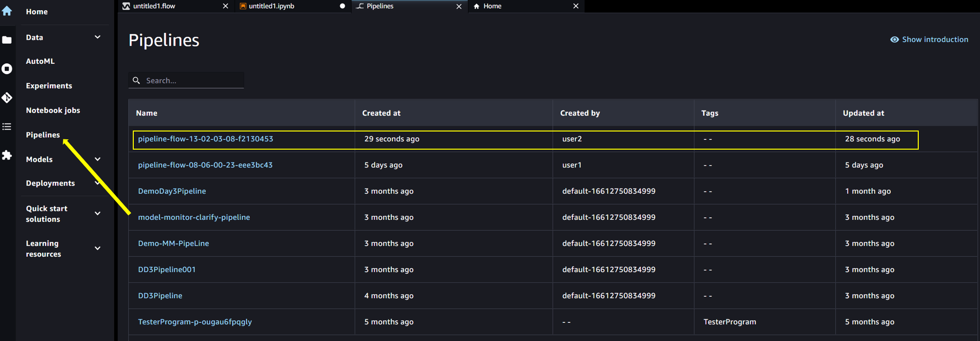Expand Learning resources chevron
Image resolution: width=980 pixels, height=341 pixels.
coord(98,248)
